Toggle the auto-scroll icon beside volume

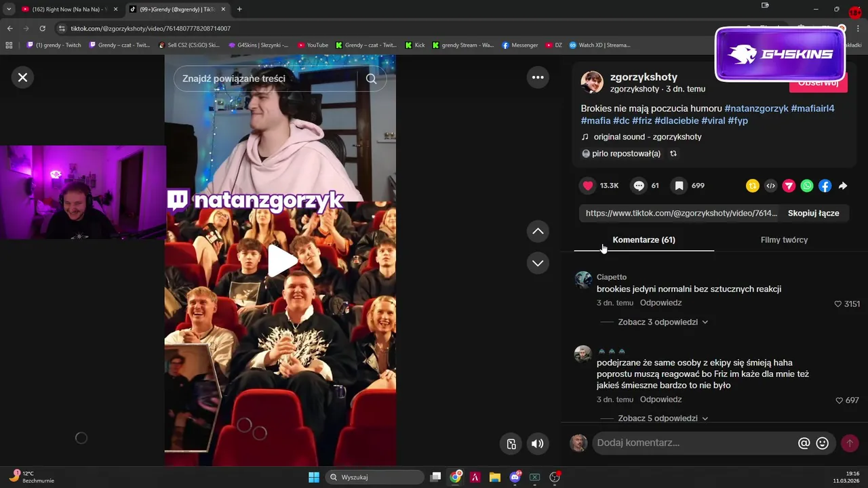click(x=511, y=444)
